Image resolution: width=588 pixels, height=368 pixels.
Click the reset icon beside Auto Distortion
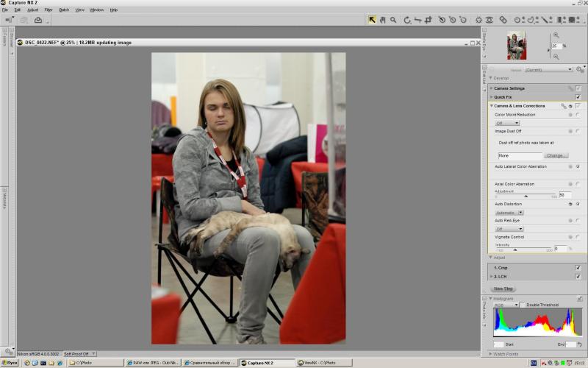point(570,205)
